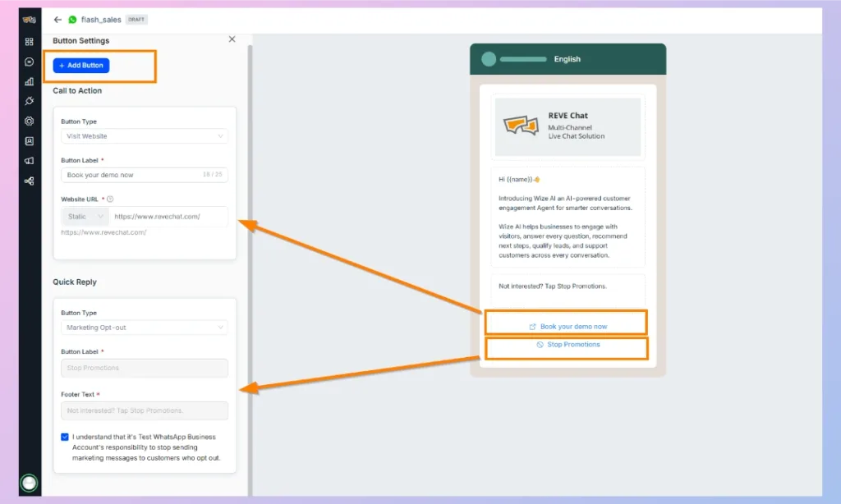Image resolution: width=841 pixels, height=504 pixels.
Task: Click the Footer Text input field
Action: coord(145,410)
